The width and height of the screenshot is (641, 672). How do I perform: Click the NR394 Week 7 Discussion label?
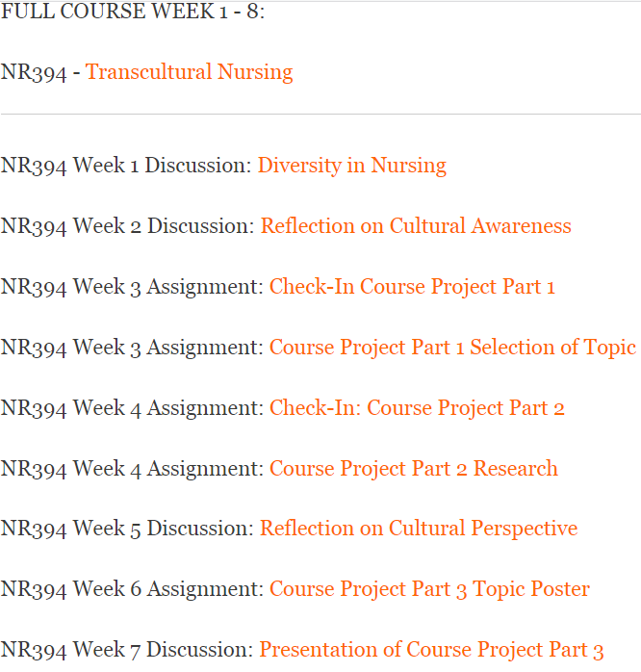pos(127,650)
